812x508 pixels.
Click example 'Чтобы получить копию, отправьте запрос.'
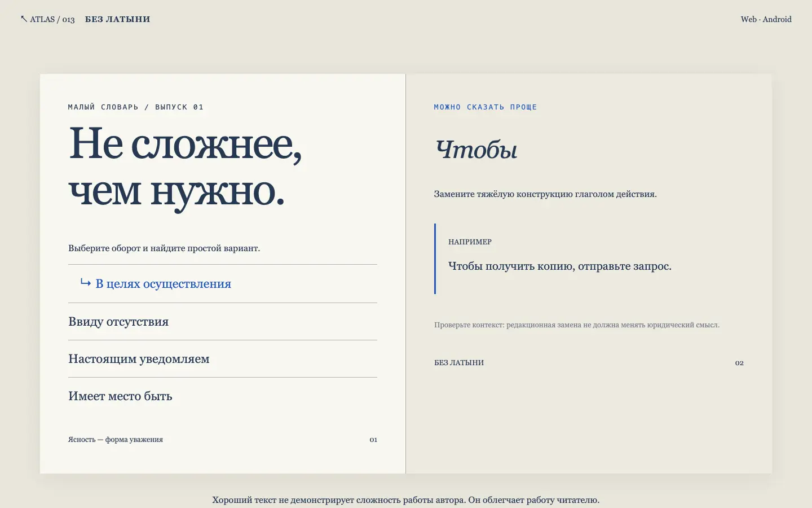(x=560, y=266)
